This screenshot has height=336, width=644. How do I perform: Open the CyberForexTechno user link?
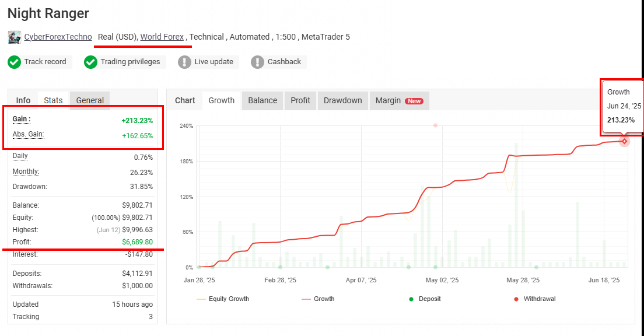tap(58, 37)
